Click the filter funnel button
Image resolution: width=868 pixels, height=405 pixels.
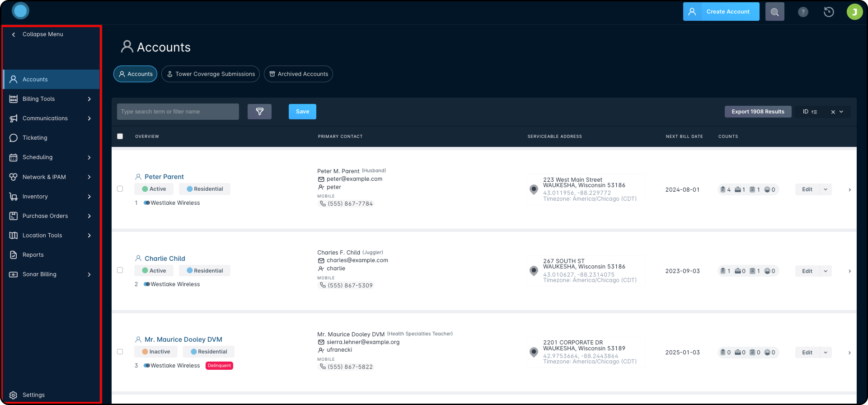pos(259,112)
